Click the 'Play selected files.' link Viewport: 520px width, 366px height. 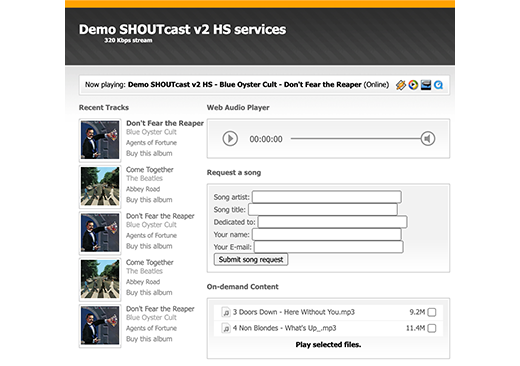328,345
